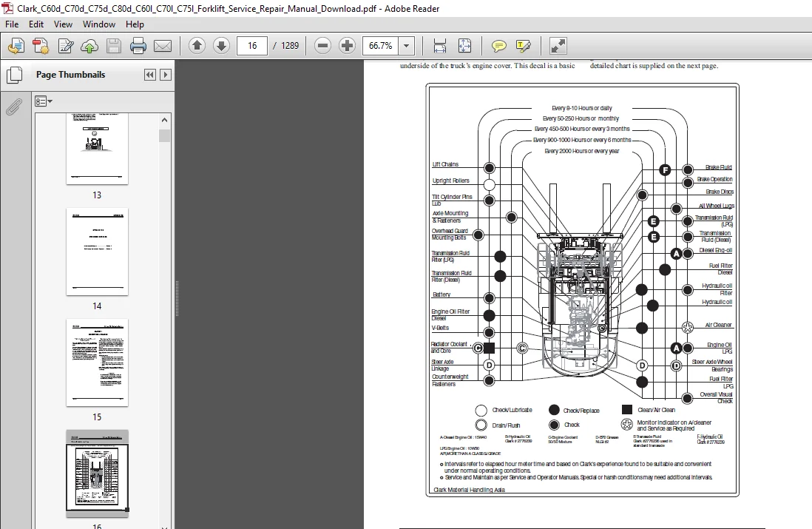Viewport: 812px width, 529px height.
Task: Print the document using the printer icon
Action: (138, 46)
